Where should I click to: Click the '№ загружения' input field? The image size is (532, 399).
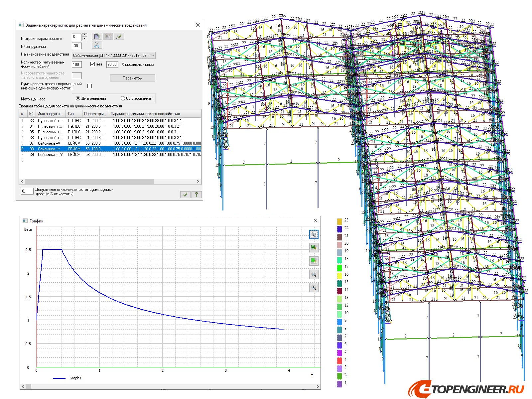(76, 46)
